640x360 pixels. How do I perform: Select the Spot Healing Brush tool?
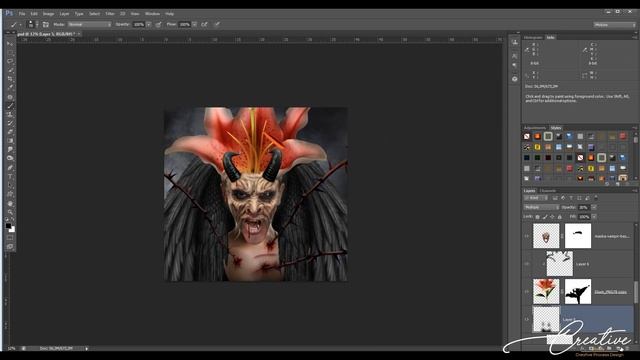[x=10, y=97]
